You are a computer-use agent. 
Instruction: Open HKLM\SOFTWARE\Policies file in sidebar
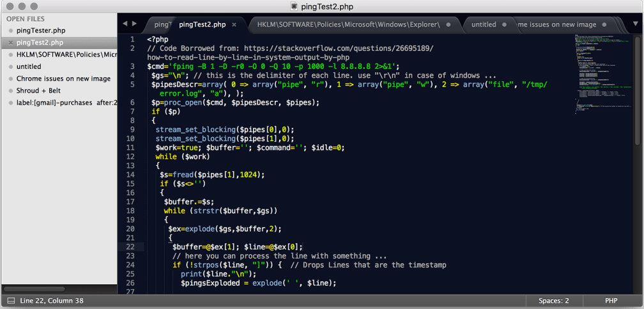[x=66, y=54]
